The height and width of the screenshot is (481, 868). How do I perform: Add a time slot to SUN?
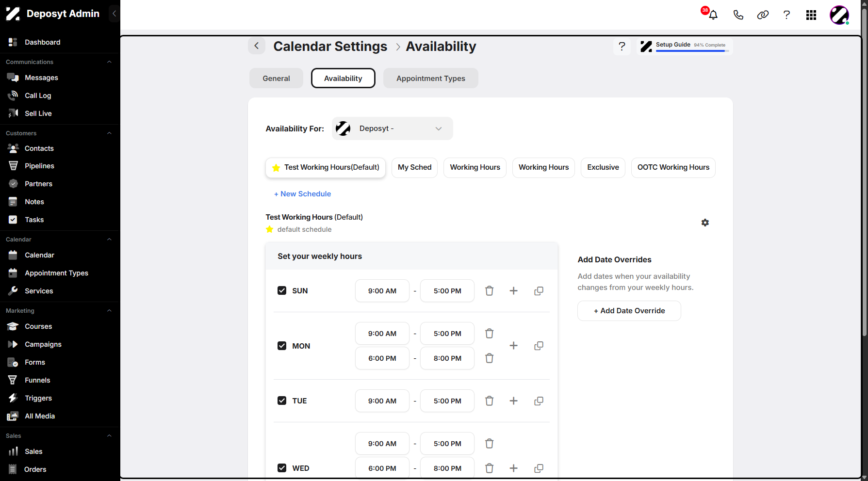tap(513, 291)
